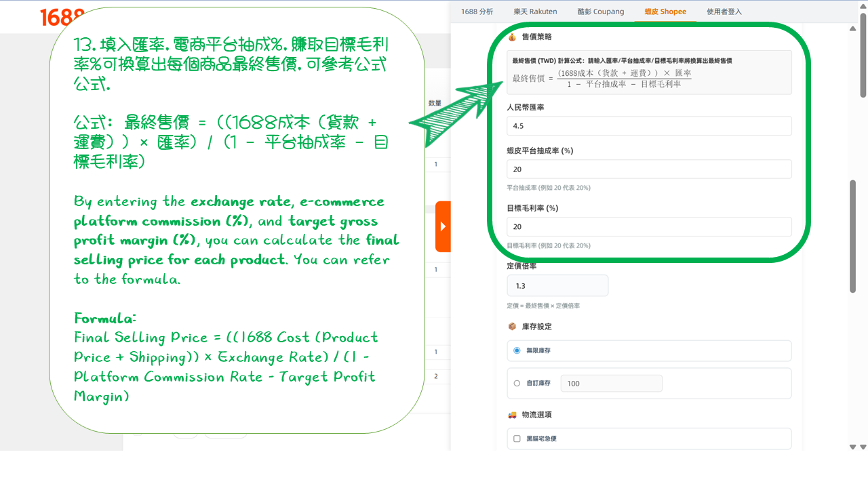Click the 定價倍率 field showing 1.3

coord(557,285)
